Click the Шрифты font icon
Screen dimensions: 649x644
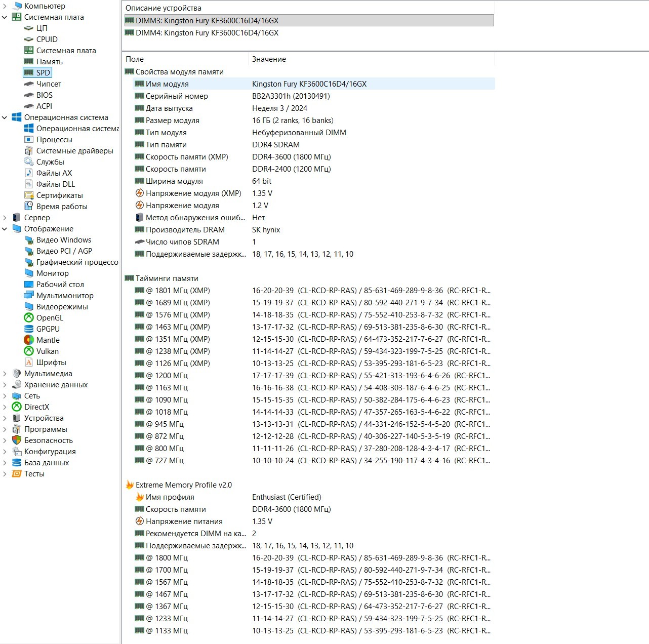(29, 362)
